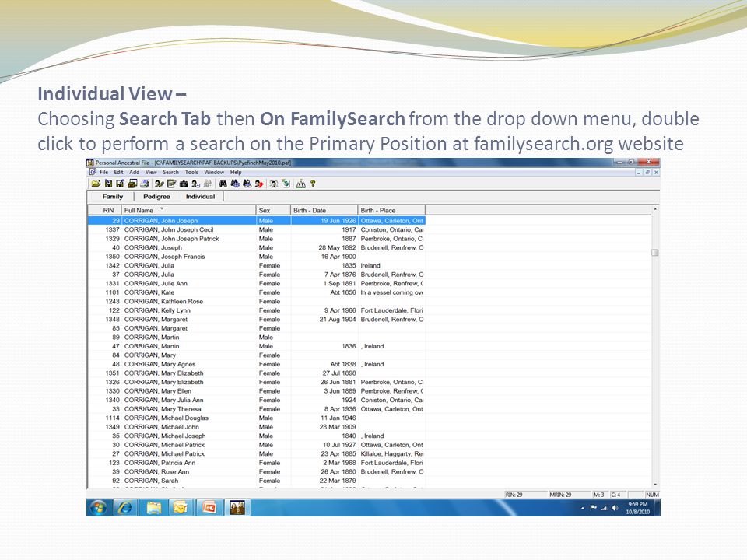
Task: Select the row CORRIGAN, John Joseph
Action: (256, 220)
